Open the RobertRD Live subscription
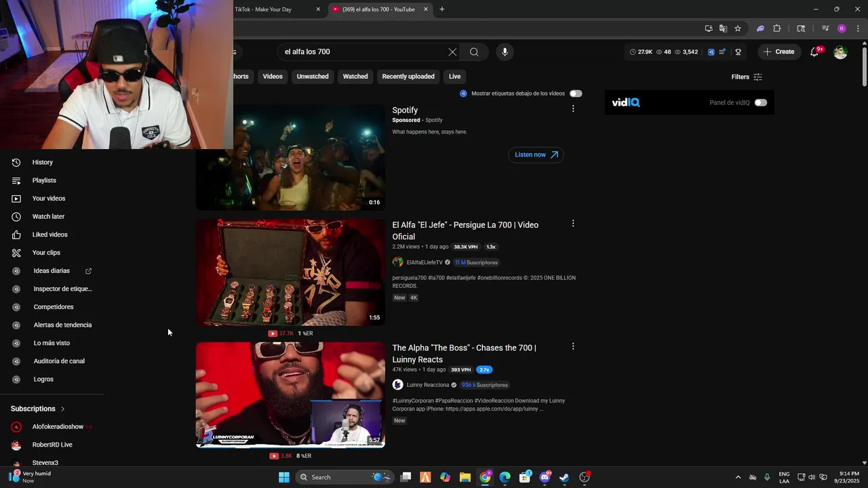 click(52, 445)
